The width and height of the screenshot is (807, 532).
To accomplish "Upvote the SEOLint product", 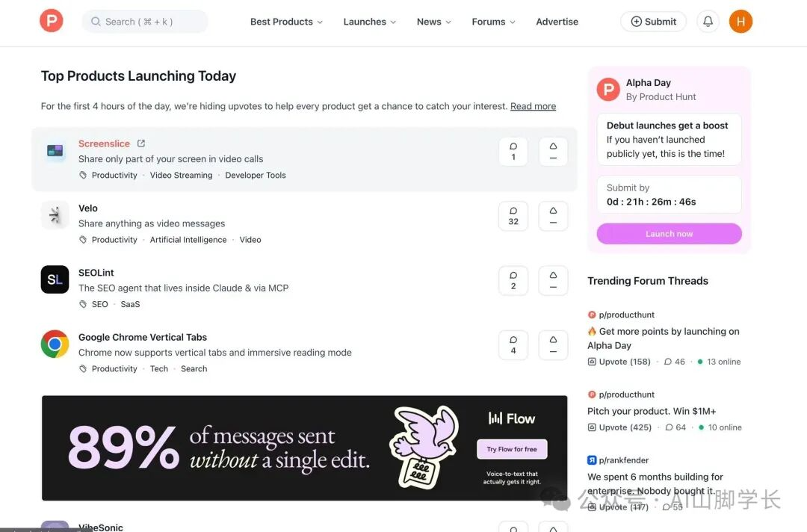I will pos(553,280).
